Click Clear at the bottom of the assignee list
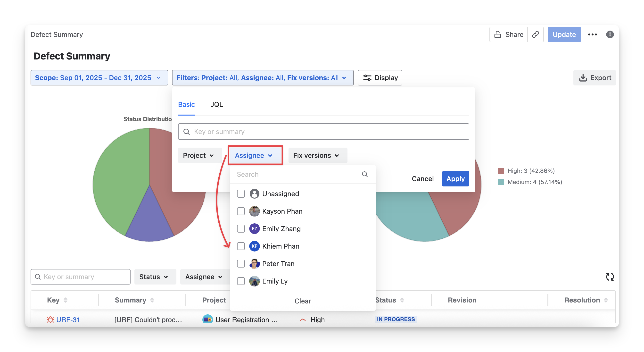The image size is (644, 352). tap(303, 301)
